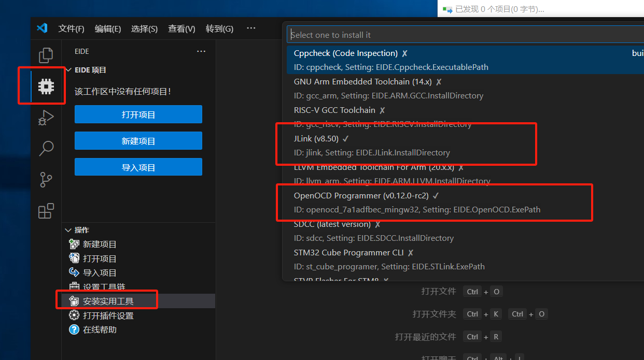Focus the 'Select one to install it' input
This screenshot has width=644, height=360.
click(465, 35)
